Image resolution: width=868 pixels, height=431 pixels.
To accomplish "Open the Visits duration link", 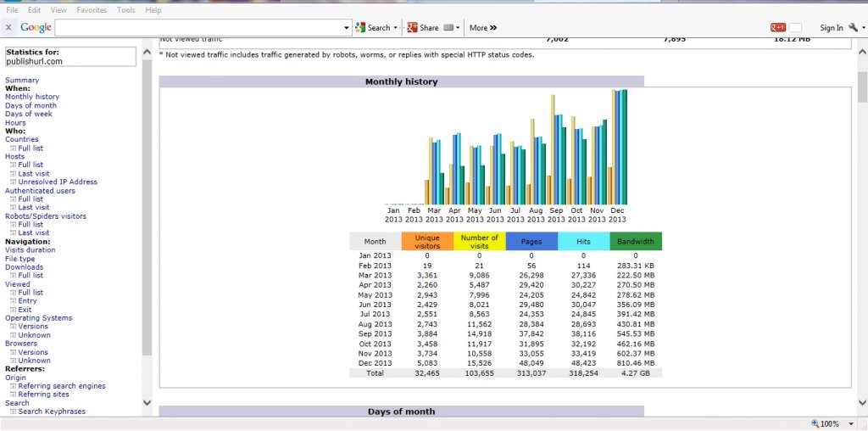I will point(30,249).
